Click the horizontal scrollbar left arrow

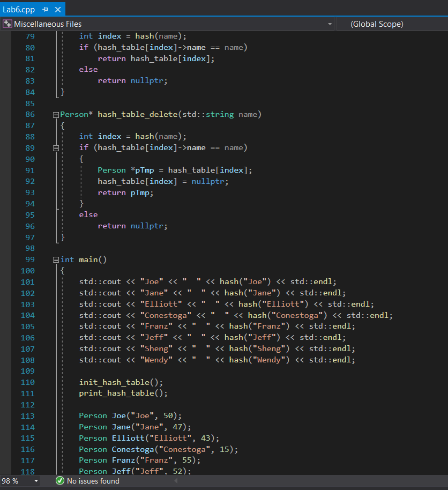176,481
